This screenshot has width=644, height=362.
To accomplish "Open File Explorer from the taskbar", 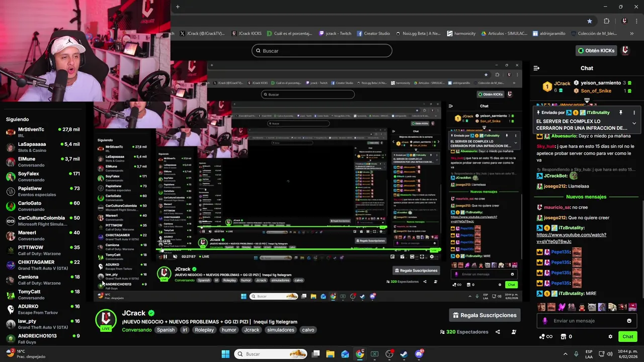I will point(330,354).
